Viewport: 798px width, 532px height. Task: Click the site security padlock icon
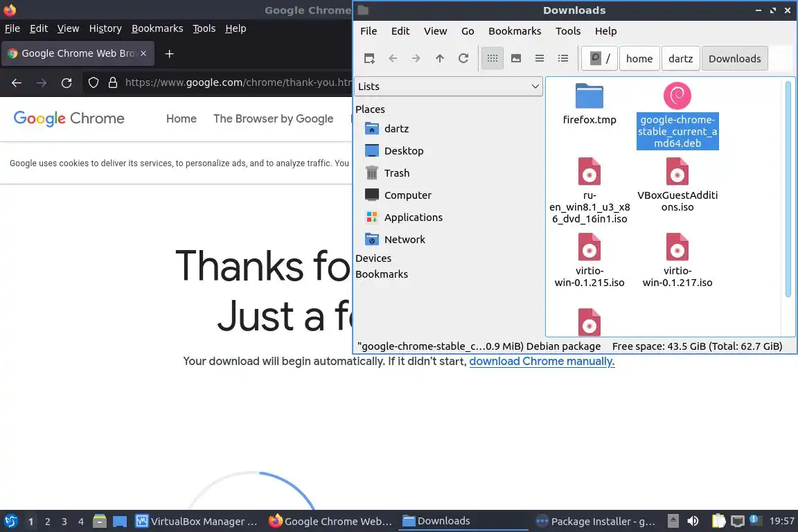click(113, 82)
